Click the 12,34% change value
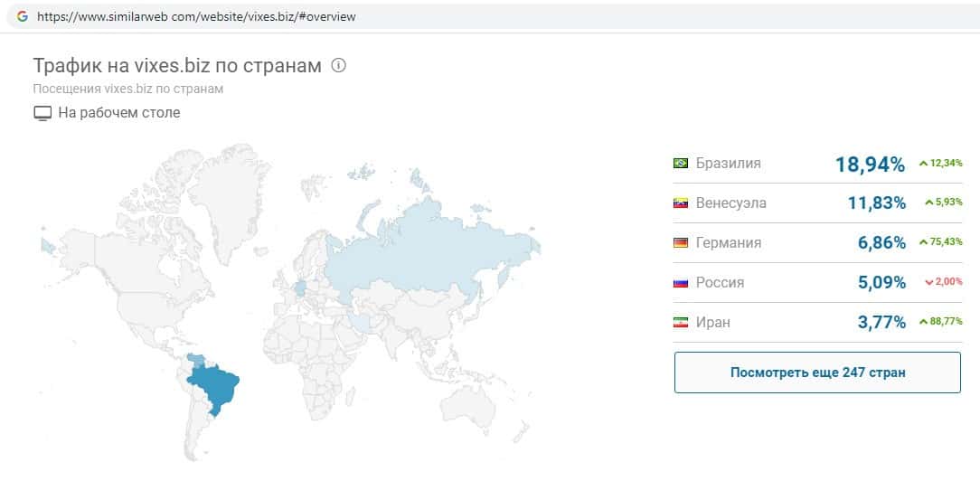The height and width of the screenshot is (481, 980). tap(947, 164)
